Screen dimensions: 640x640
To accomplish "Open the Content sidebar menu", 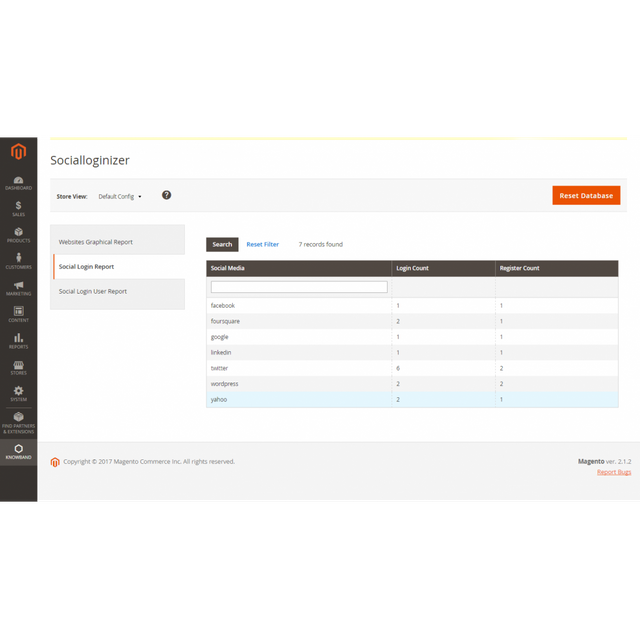I will point(18,314).
